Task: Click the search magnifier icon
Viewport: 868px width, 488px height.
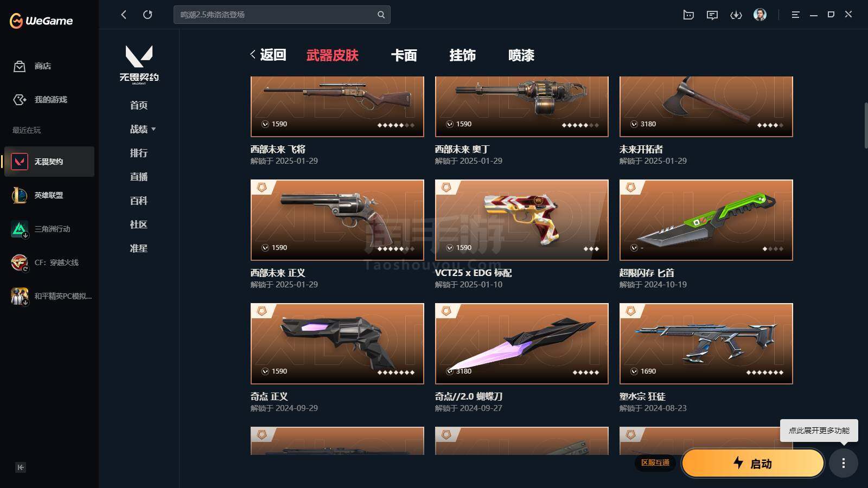Action: pyautogui.click(x=381, y=15)
